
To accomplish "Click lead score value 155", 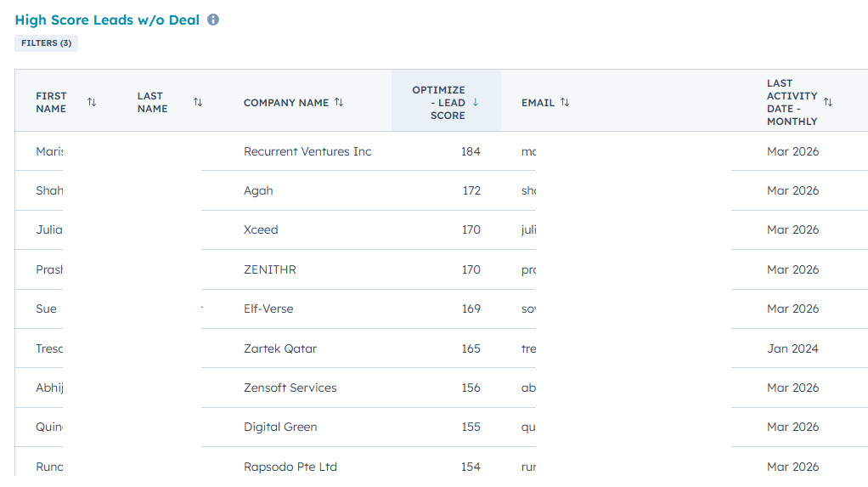I will click(471, 428).
